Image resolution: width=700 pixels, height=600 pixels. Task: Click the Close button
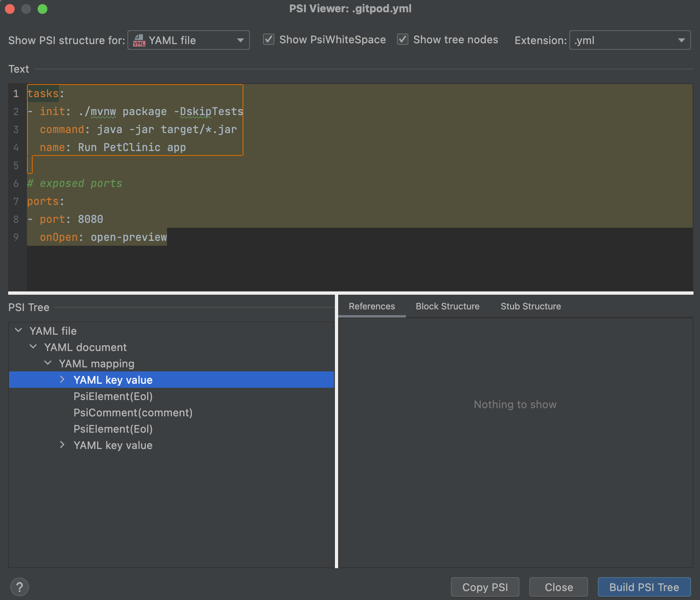pyautogui.click(x=559, y=587)
